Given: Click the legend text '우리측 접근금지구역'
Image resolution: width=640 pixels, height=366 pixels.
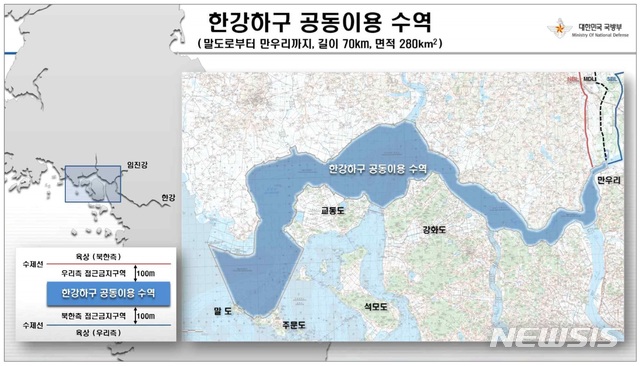Looking at the screenshot, I should [x=93, y=273].
